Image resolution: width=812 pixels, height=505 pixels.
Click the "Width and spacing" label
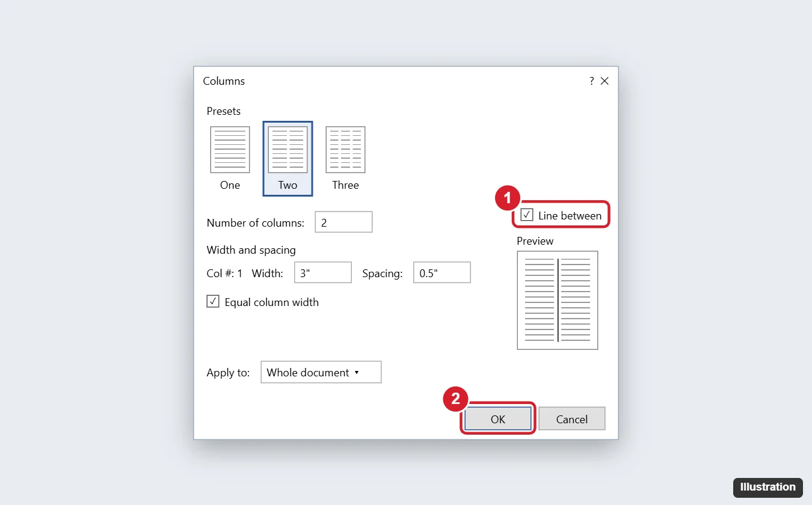click(x=251, y=249)
